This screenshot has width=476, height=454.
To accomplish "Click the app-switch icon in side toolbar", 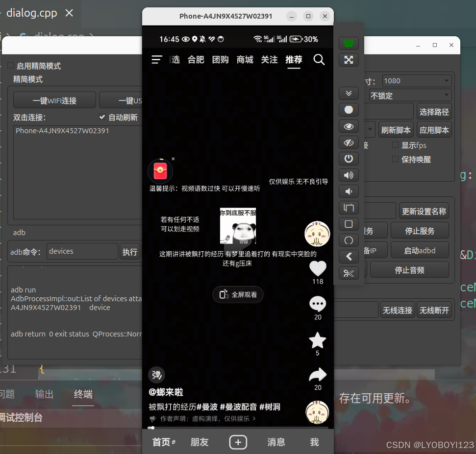I will [x=349, y=208].
